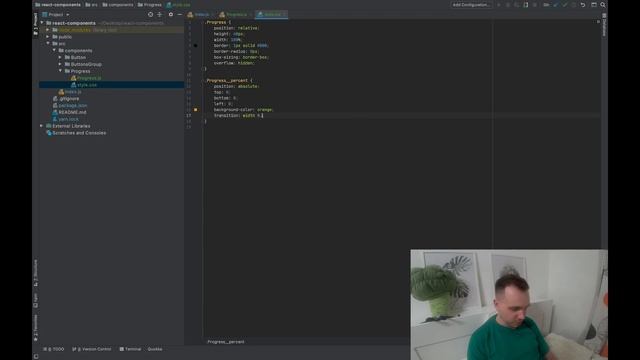This screenshot has height=360, width=640.
Task: Close the active style.css editor tab
Action: (x=285, y=15)
